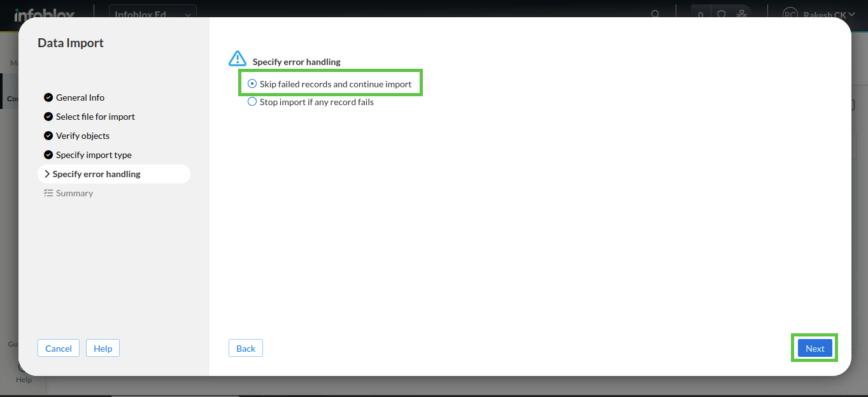Viewport: 868px width, 397px height.
Task: Click the network topology icon in header
Action: 741,14
